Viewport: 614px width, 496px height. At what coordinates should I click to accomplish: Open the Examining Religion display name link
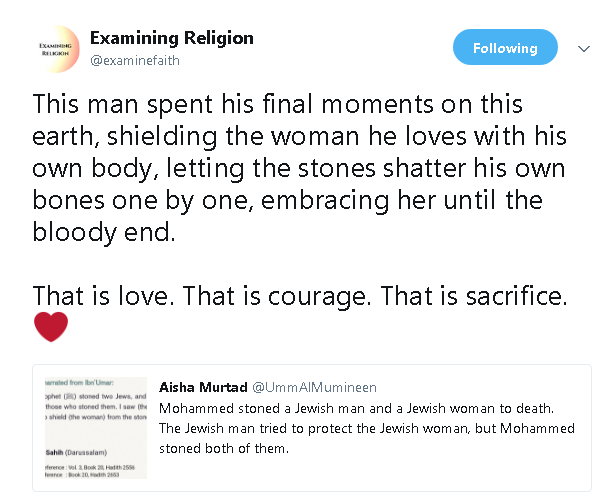pos(171,38)
